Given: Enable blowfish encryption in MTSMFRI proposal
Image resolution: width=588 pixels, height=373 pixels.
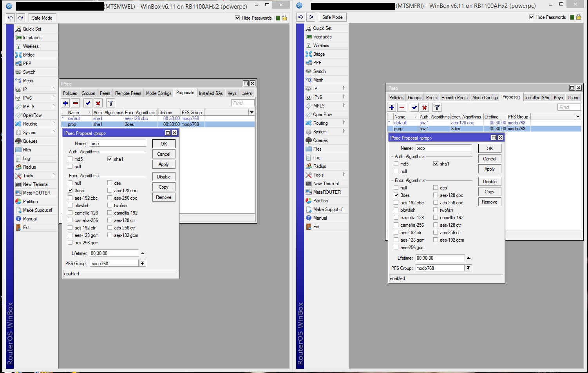Looking at the screenshot, I should [396, 210].
